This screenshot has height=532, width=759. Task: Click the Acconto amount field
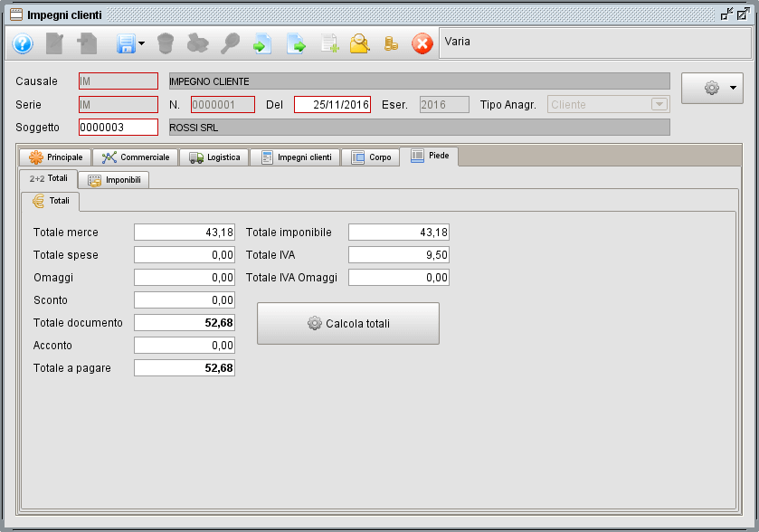coord(185,345)
